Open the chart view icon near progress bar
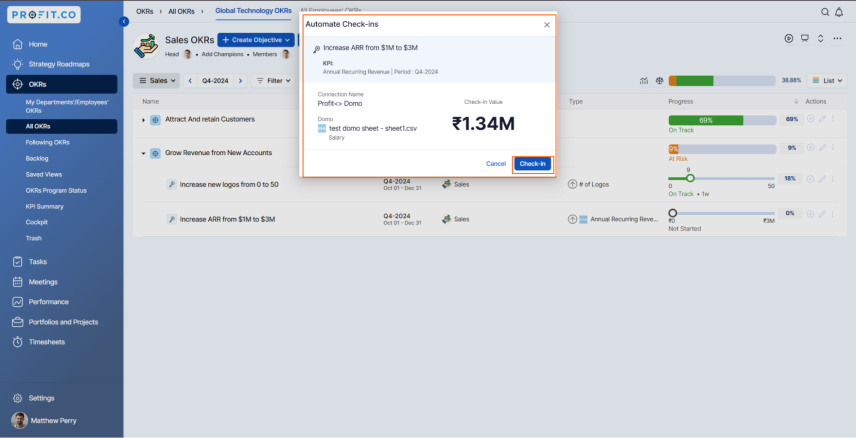 (x=644, y=81)
